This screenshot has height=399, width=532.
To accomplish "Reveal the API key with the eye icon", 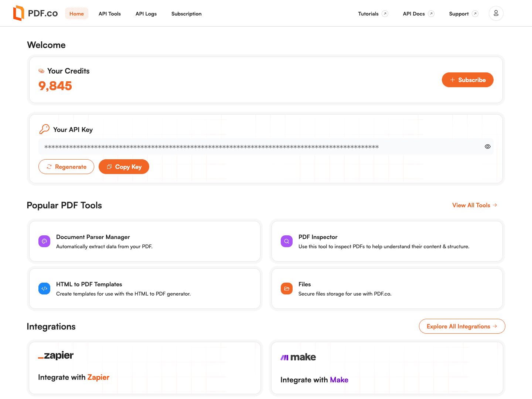I will click(487, 147).
